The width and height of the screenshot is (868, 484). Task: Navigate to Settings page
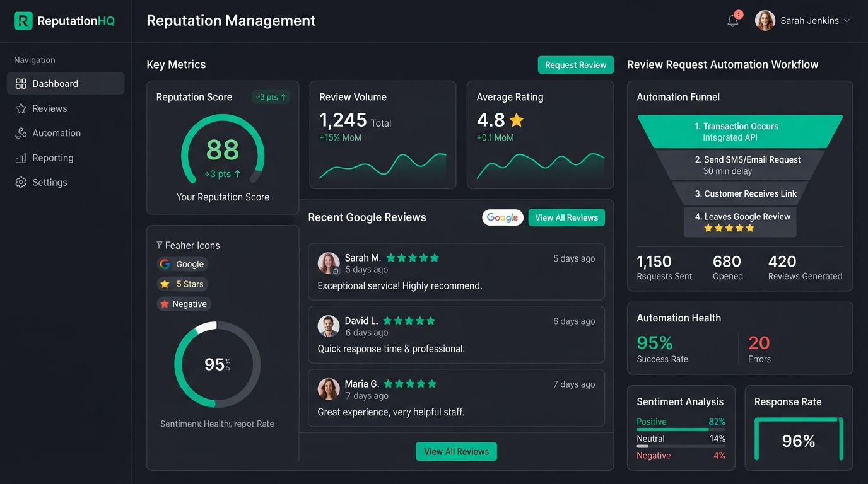point(66,182)
